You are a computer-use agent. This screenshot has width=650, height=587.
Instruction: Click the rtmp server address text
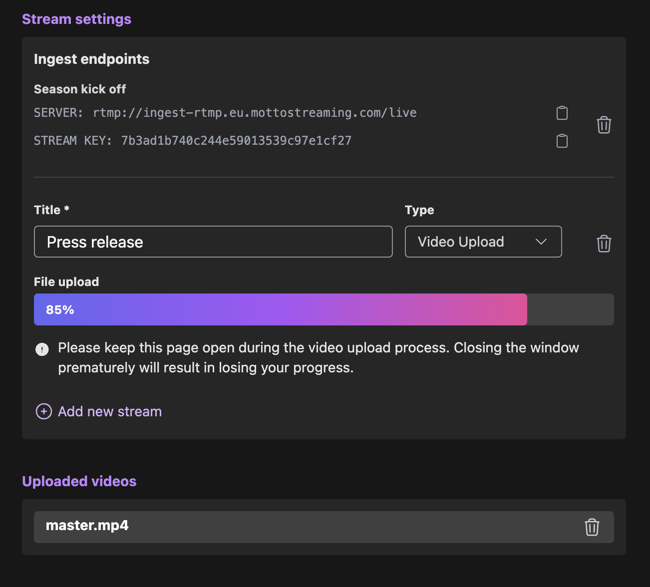point(255,113)
